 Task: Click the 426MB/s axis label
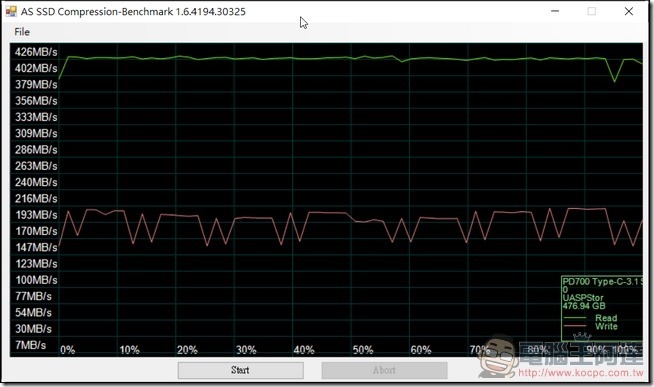36,52
